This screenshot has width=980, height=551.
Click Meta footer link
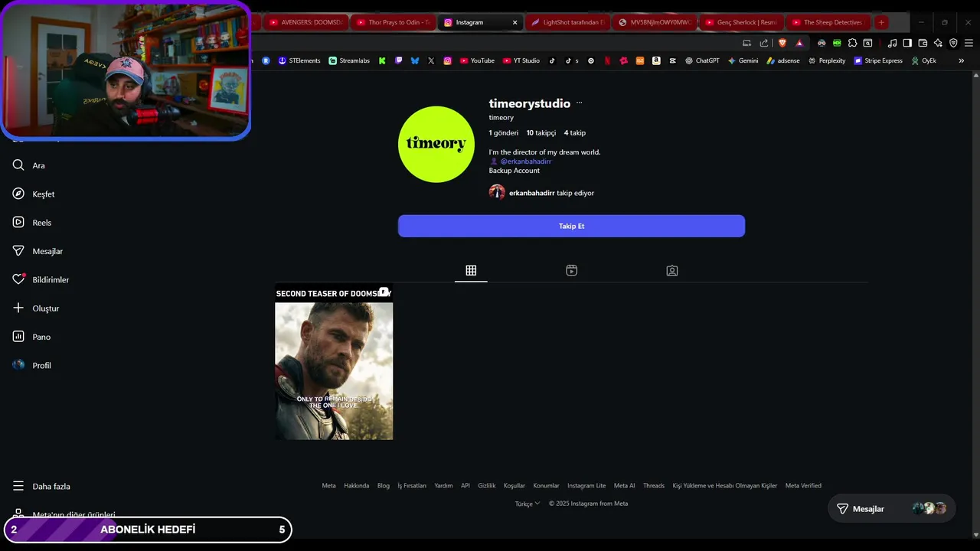[328, 485]
